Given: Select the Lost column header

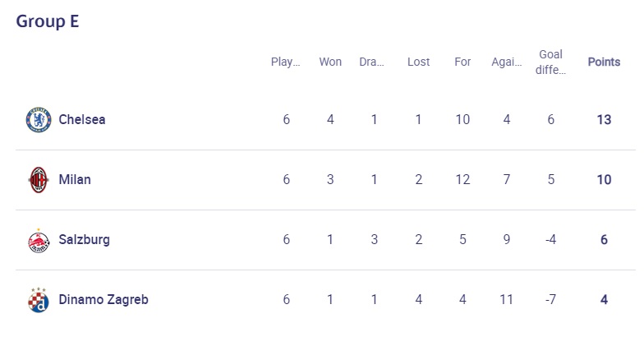Looking at the screenshot, I should [419, 62].
